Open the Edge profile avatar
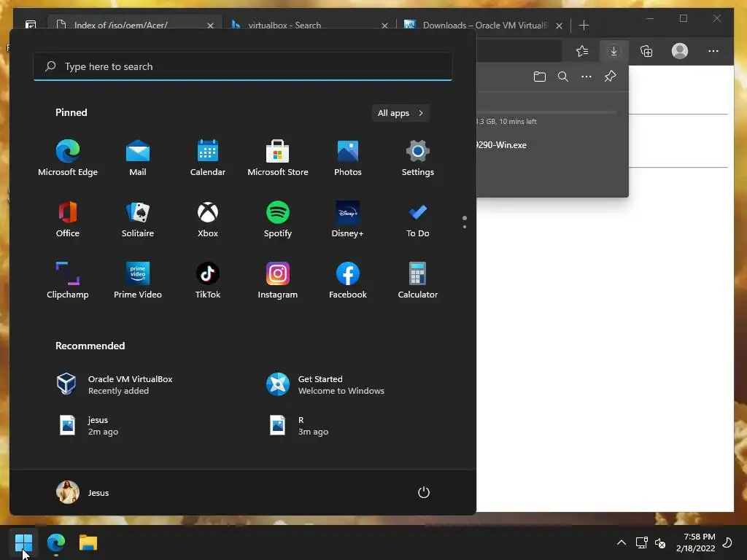 click(x=680, y=51)
